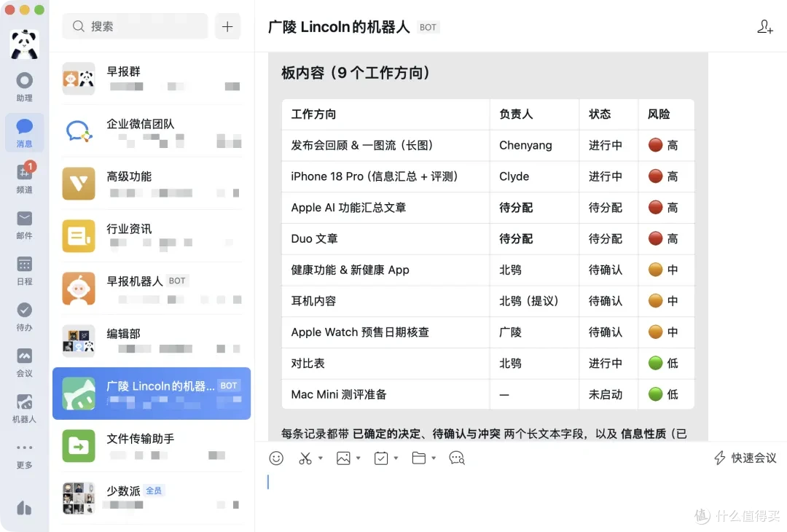This screenshot has height=532, width=787.
Task: Click the 快速会议 button label
Action: click(x=753, y=458)
